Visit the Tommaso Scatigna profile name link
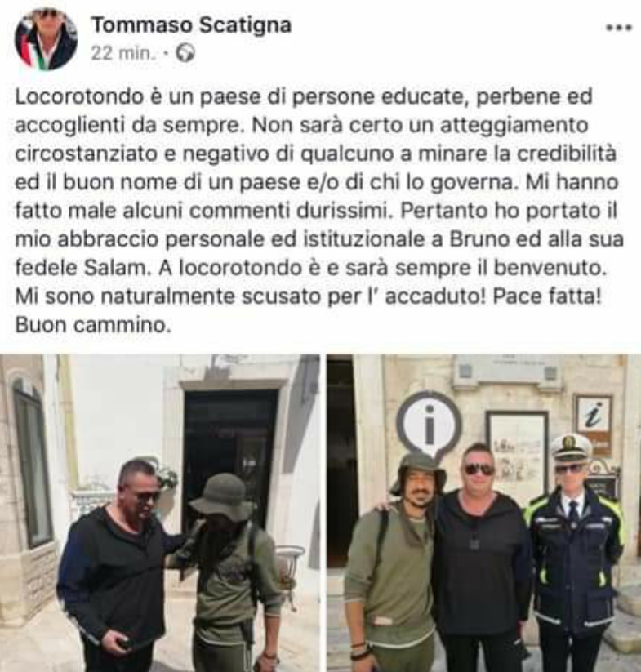 tap(192, 24)
